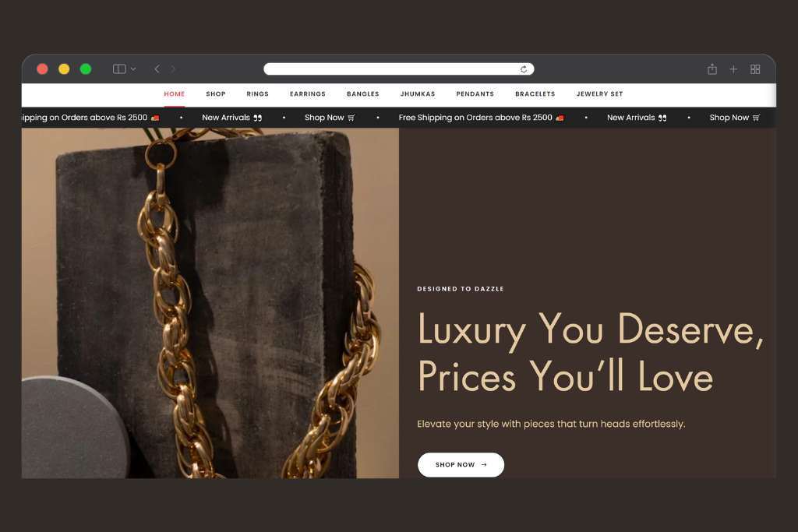Image resolution: width=798 pixels, height=532 pixels.
Task: Click the green fullscreen window button
Action: pyautogui.click(x=86, y=69)
